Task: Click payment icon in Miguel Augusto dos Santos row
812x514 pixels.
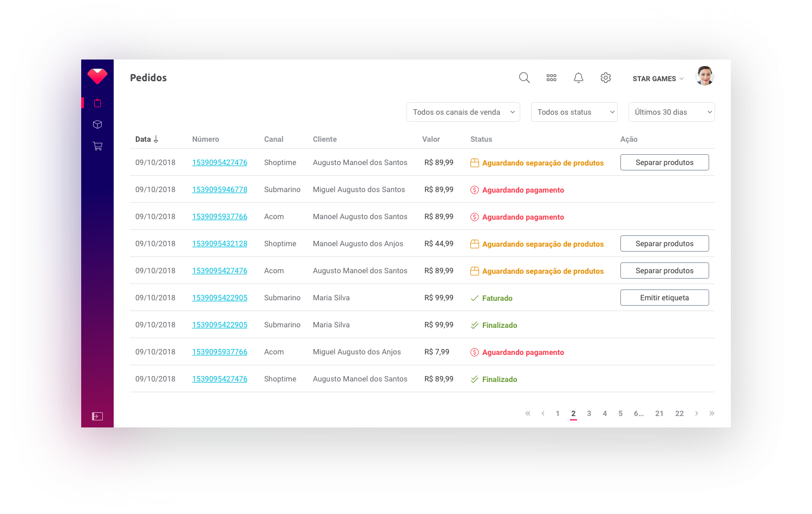Action: coord(475,190)
